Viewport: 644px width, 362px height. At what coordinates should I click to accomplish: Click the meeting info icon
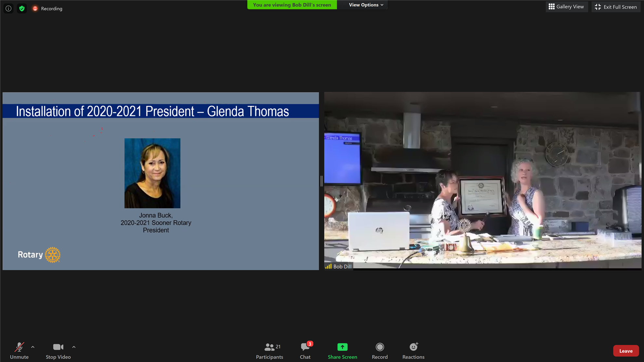(x=8, y=8)
